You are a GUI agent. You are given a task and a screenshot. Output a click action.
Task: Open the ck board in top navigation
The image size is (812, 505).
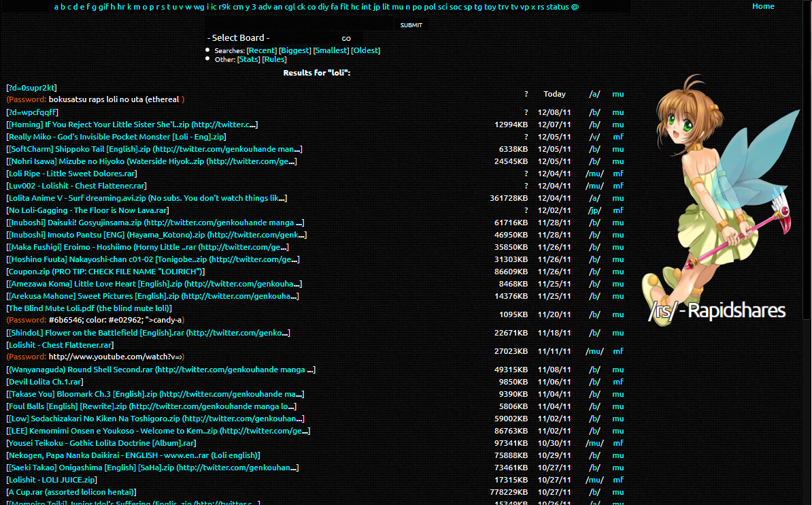point(301,7)
